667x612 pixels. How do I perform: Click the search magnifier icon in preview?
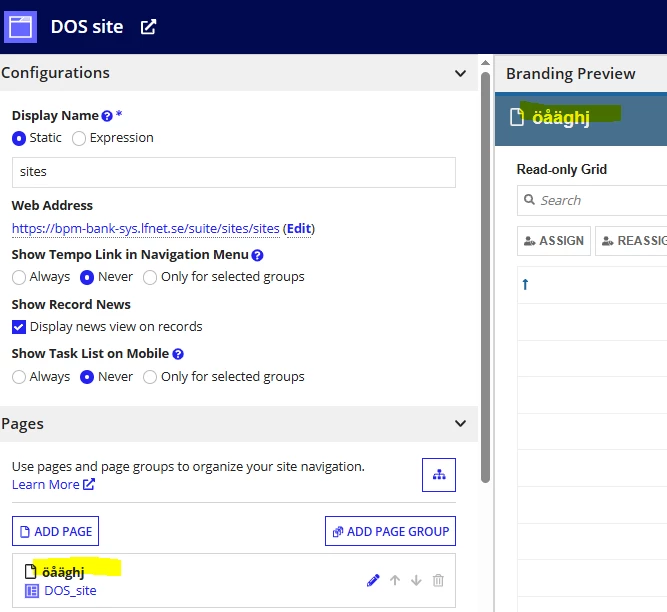529,199
